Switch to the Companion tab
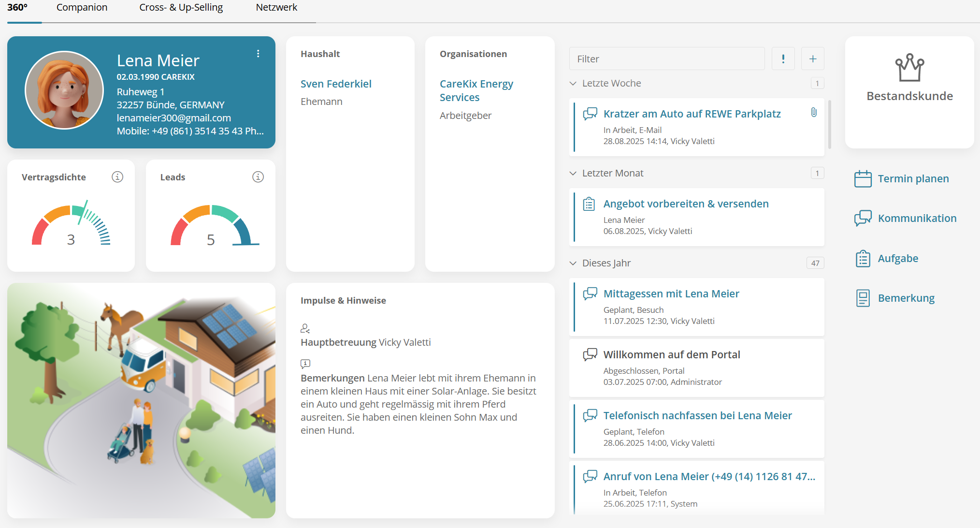The height and width of the screenshot is (528, 980). point(82,7)
